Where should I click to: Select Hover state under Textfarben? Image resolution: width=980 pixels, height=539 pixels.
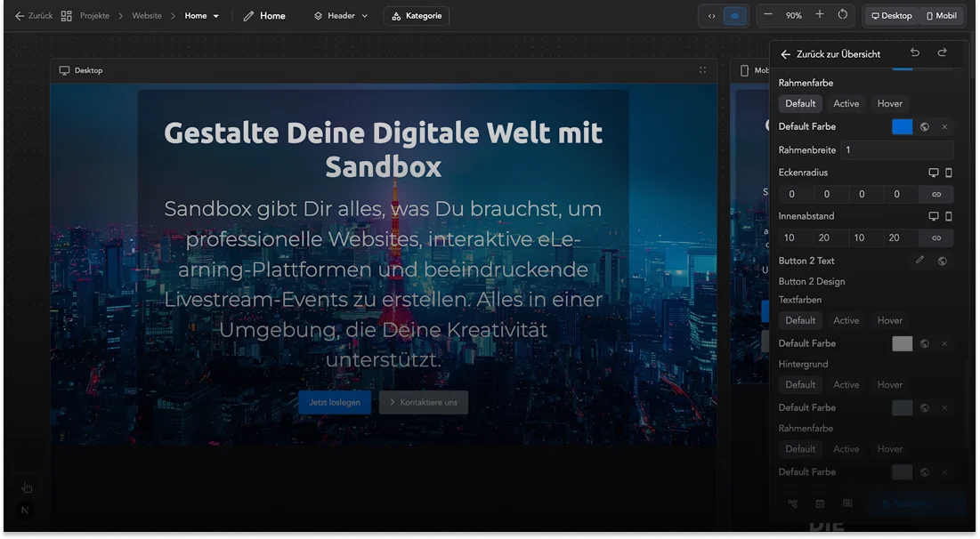tap(889, 320)
